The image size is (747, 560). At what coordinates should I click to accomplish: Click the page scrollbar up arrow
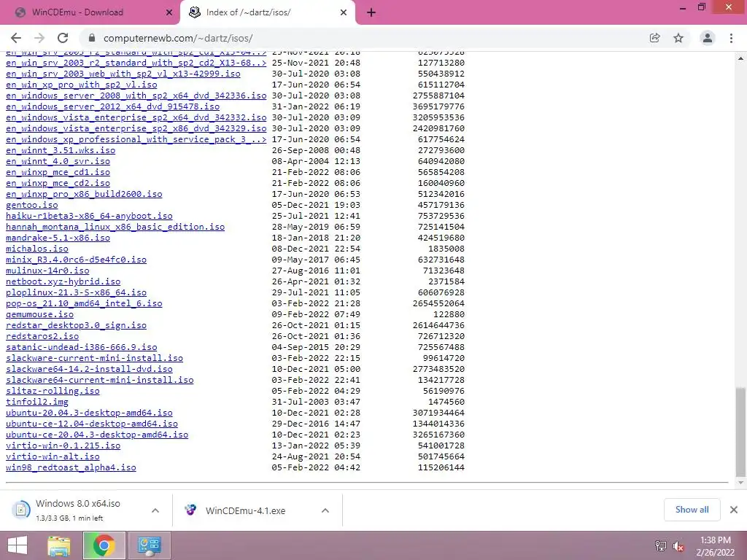point(741,58)
